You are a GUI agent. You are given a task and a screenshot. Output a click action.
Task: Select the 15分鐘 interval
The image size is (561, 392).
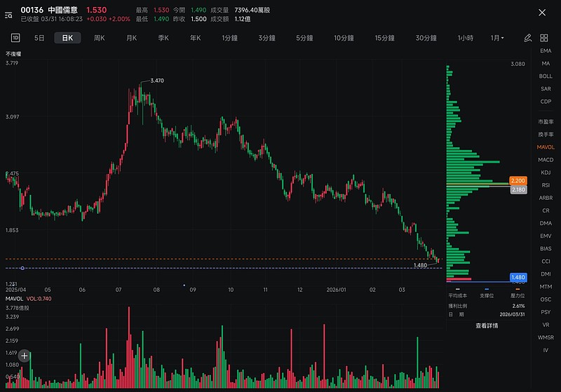click(x=384, y=38)
